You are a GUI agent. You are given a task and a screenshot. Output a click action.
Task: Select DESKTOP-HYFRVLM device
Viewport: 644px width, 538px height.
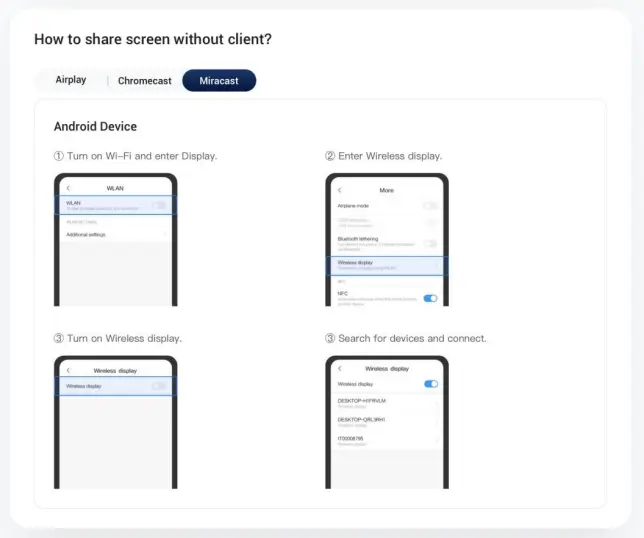pos(387,403)
